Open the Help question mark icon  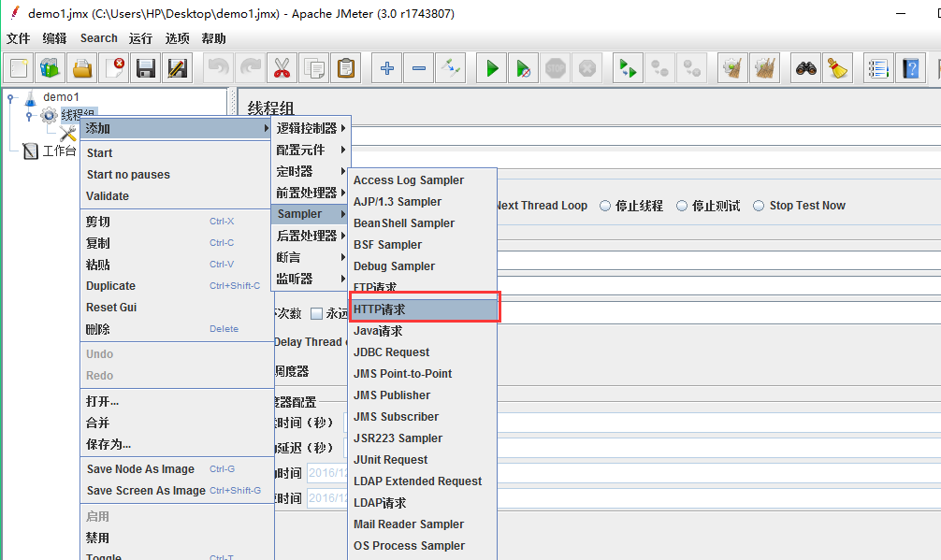coord(910,67)
